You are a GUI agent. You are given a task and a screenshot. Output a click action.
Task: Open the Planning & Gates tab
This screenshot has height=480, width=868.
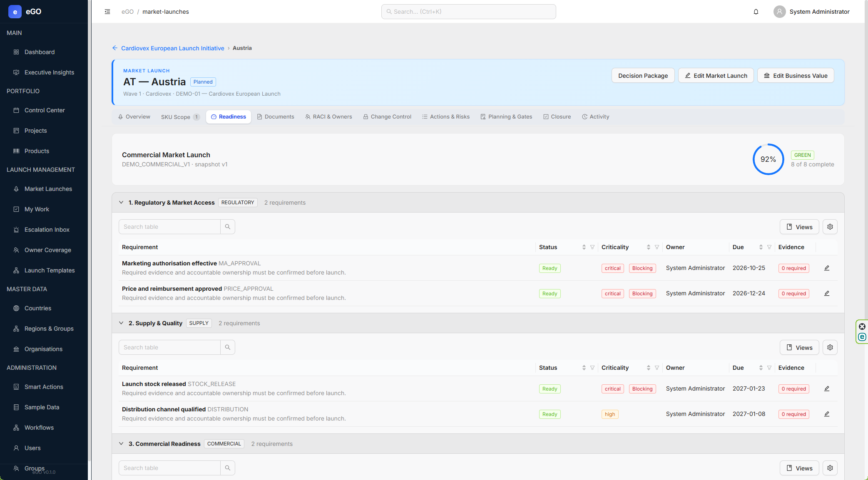coord(506,117)
